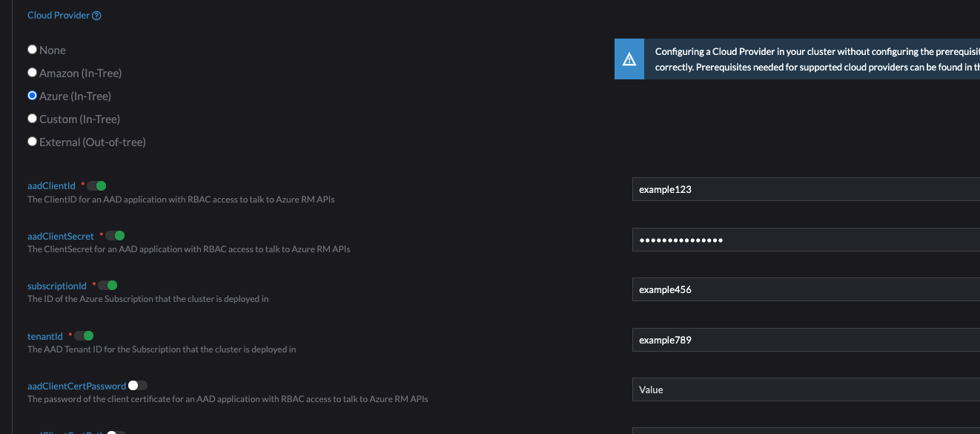Disable the aadClientId toggle
Viewport: 980px width, 434px height.
point(96,185)
